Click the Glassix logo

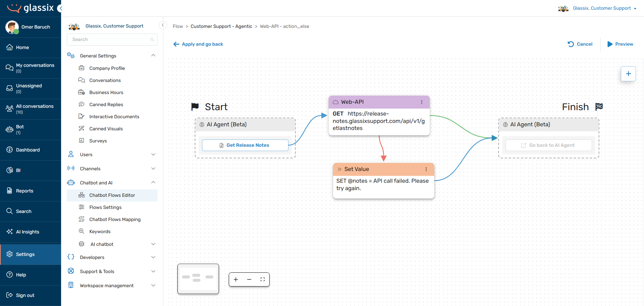30,8
